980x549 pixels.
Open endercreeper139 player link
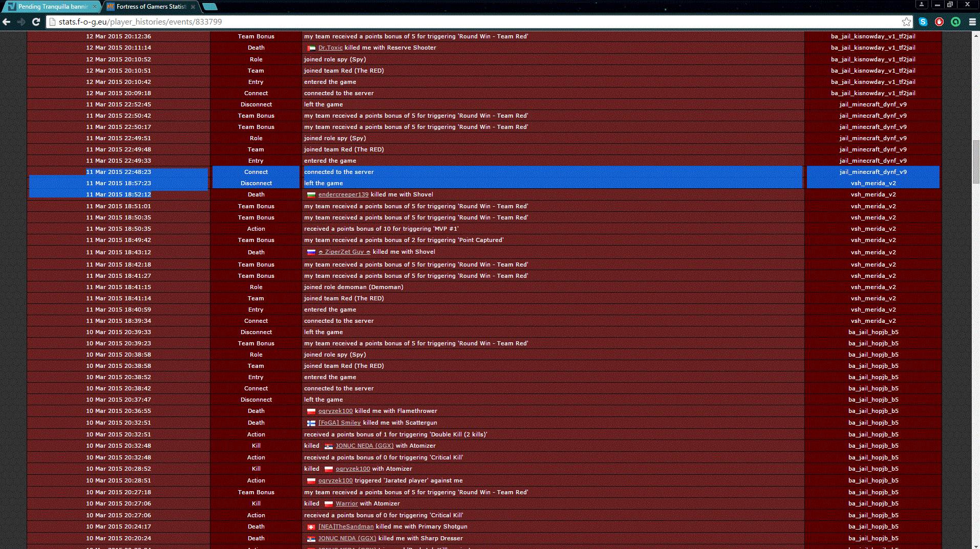pos(343,194)
